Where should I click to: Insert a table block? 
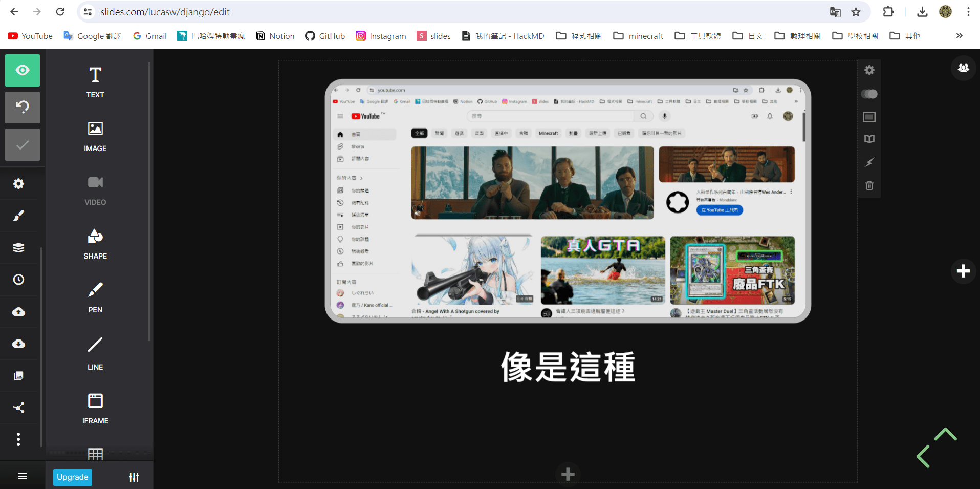95,454
